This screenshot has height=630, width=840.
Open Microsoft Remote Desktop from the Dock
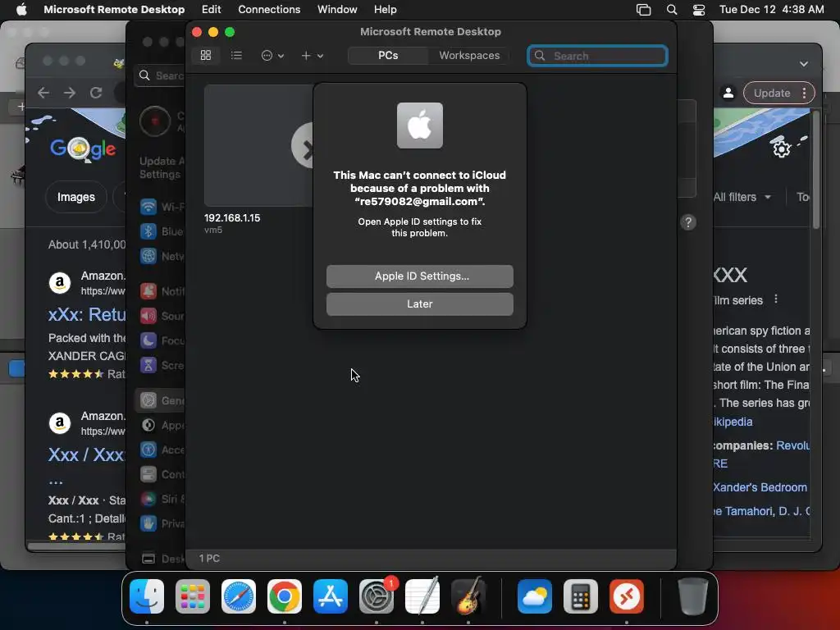click(x=626, y=596)
